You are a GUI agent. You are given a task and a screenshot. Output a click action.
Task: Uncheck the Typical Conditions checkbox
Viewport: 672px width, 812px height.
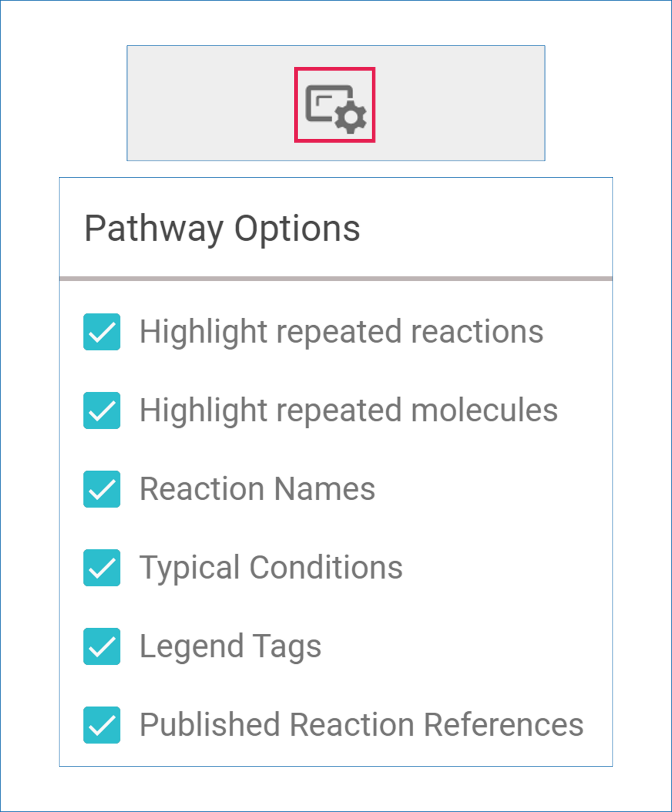tap(102, 568)
